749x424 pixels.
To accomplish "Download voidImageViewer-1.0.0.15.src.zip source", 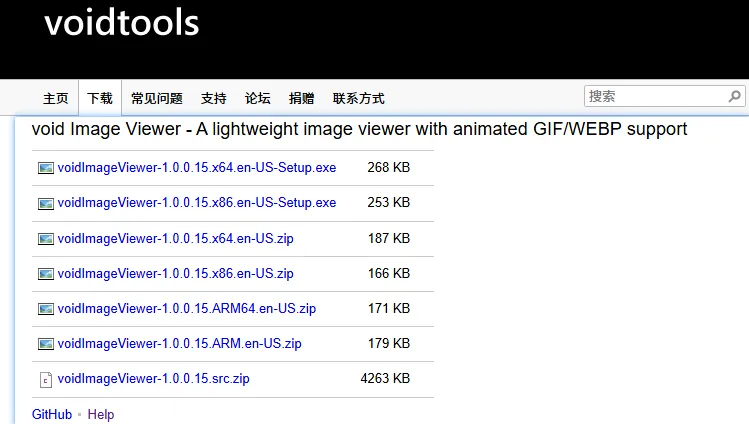I will 153,379.
